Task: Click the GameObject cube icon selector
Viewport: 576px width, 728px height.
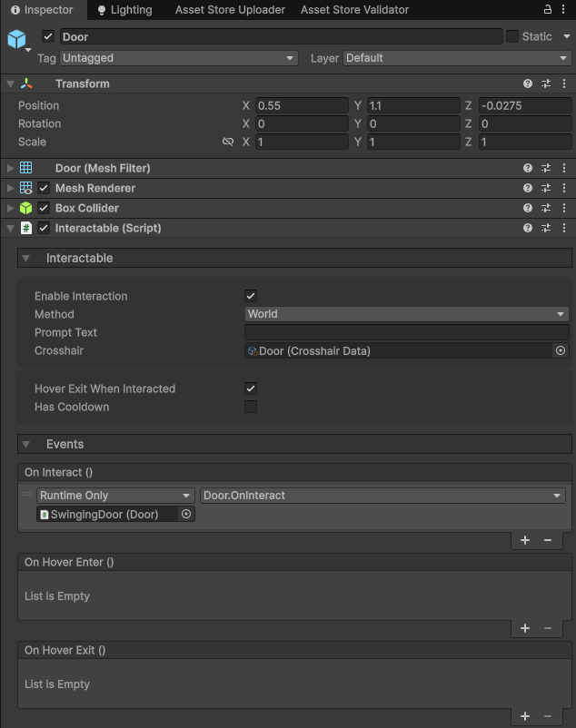Action: tap(17, 39)
